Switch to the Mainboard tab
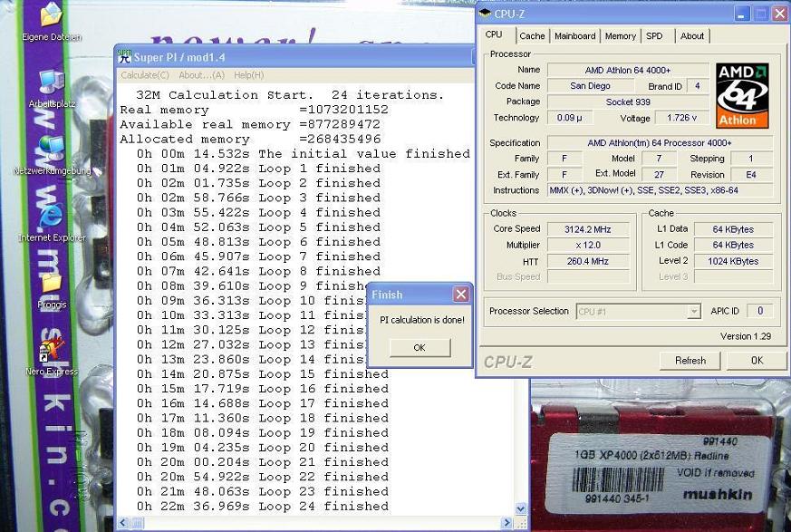 pos(574,36)
